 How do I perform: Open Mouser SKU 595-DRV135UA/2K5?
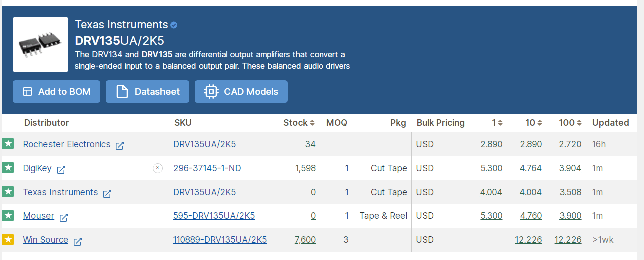[214, 216]
